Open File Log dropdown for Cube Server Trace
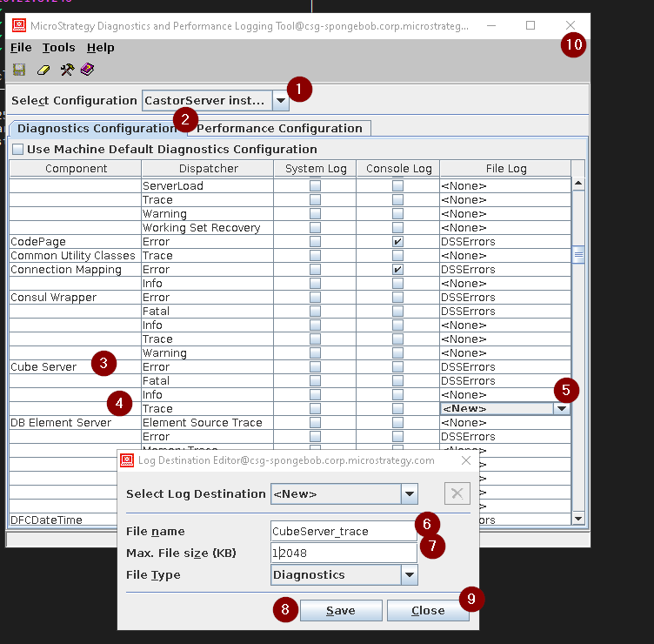 point(562,409)
